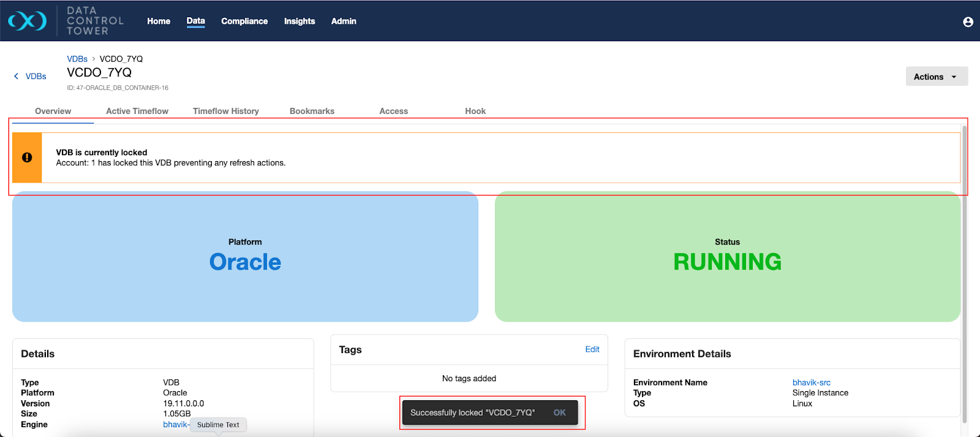Click the Data Control Tower logo
The height and width of the screenshot is (437, 980).
coord(28,21)
